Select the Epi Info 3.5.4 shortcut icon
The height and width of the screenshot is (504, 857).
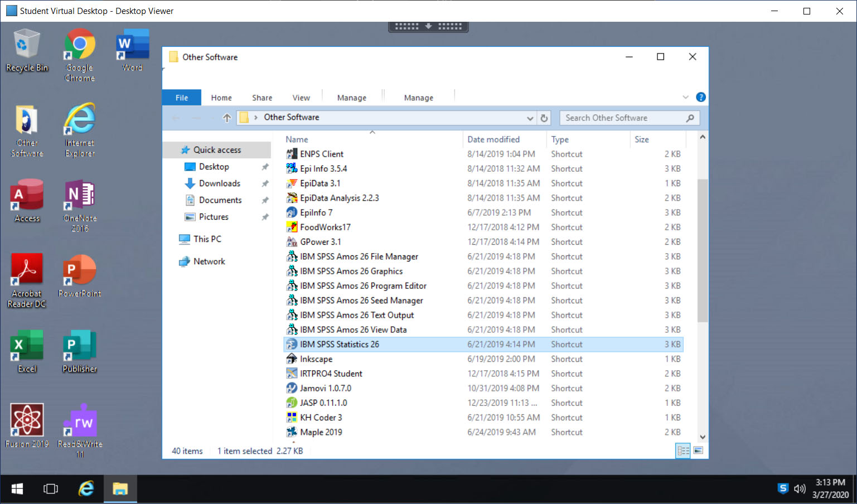(292, 168)
